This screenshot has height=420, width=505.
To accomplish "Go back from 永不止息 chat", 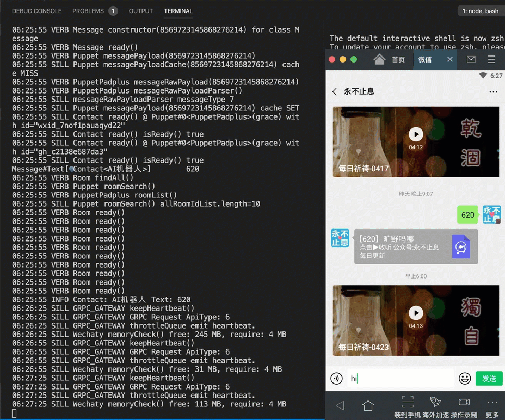I will [x=335, y=91].
